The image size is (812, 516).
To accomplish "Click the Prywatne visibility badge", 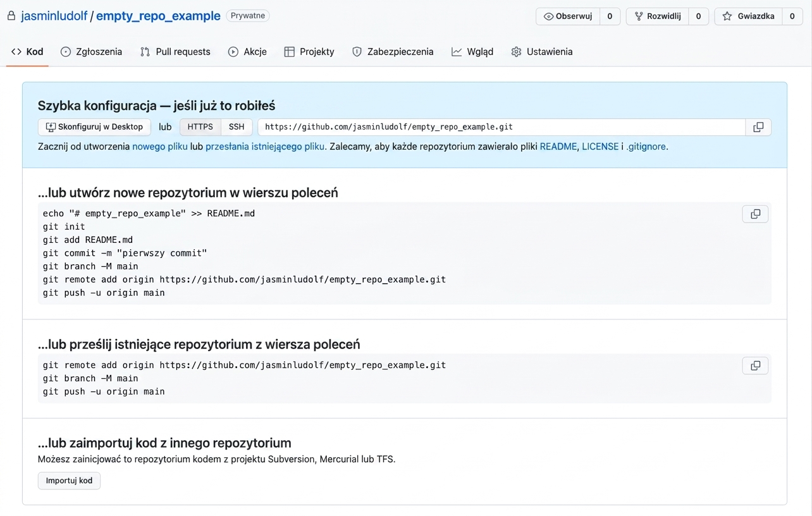I will click(x=248, y=16).
